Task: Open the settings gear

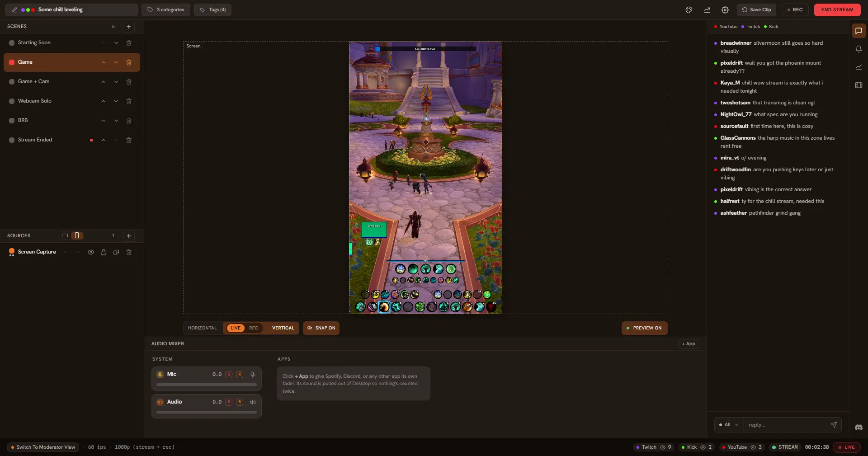Action: pos(725,10)
